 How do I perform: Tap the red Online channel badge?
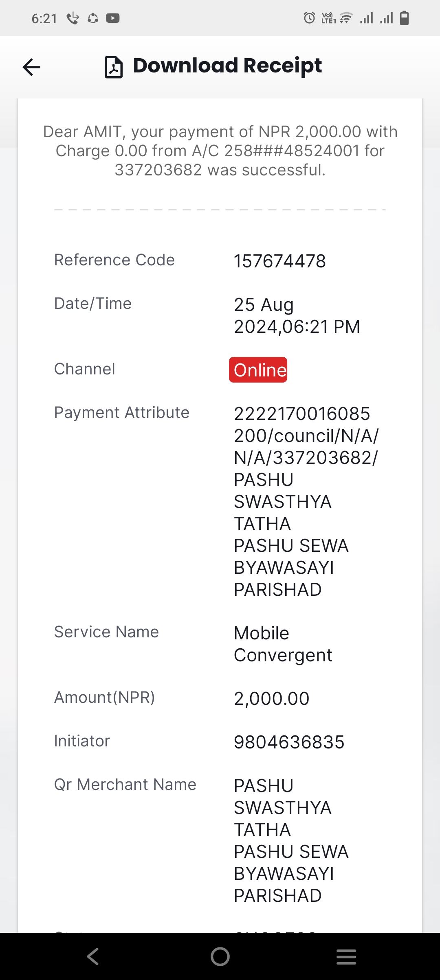coord(258,370)
